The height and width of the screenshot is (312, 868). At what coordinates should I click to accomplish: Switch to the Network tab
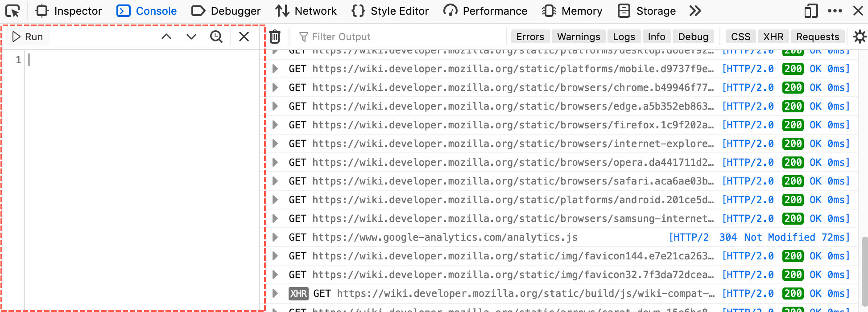[x=306, y=11]
